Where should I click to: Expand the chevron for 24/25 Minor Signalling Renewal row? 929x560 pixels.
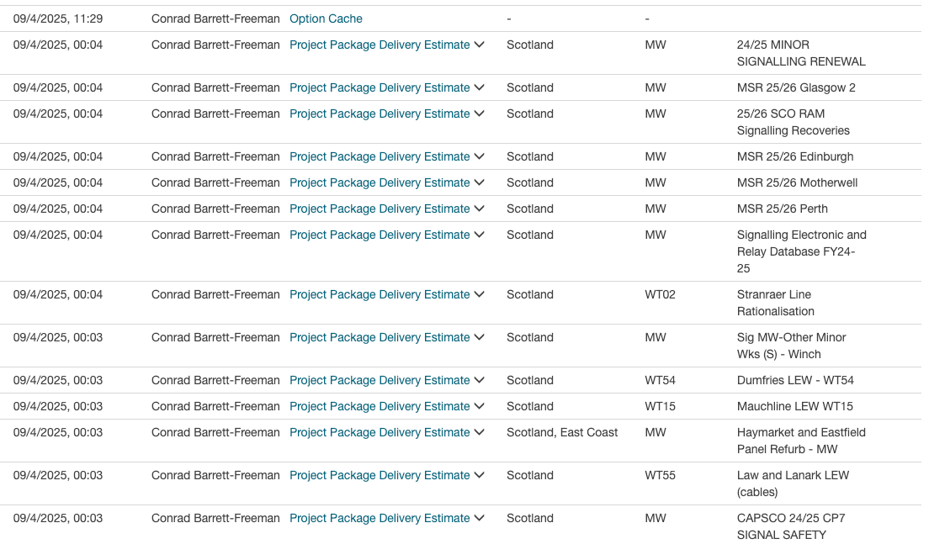tap(480, 45)
